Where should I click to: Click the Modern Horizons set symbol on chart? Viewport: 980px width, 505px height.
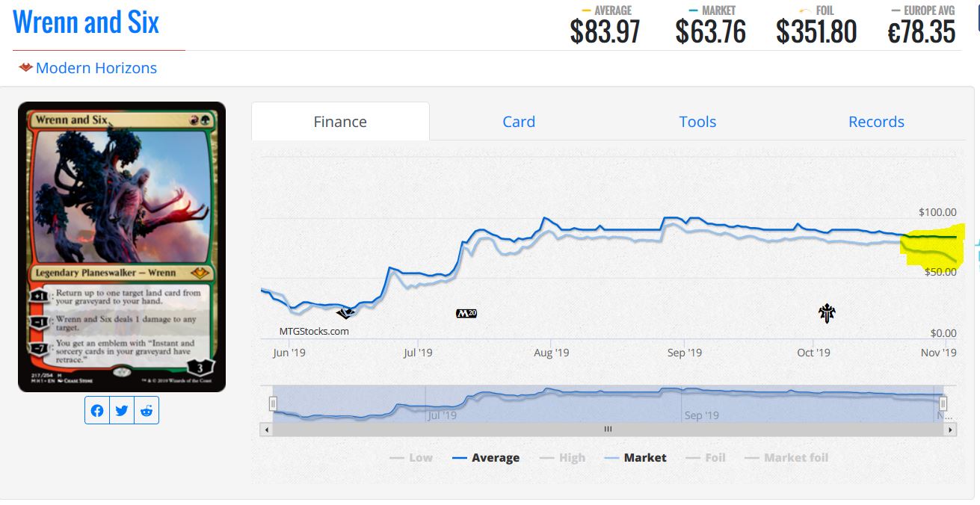pyautogui.click(x=345, y=313)
